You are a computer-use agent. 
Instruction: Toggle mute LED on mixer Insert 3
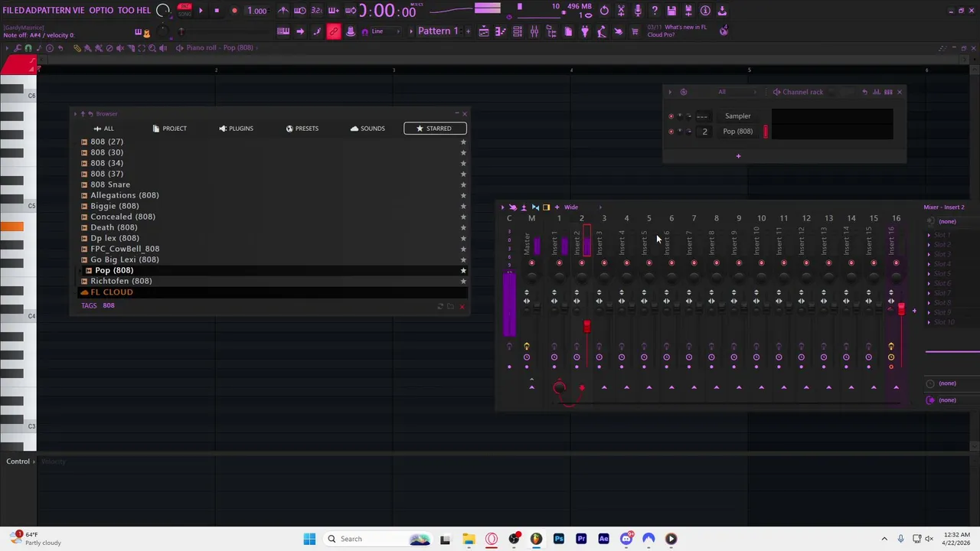tap(604, 264)
